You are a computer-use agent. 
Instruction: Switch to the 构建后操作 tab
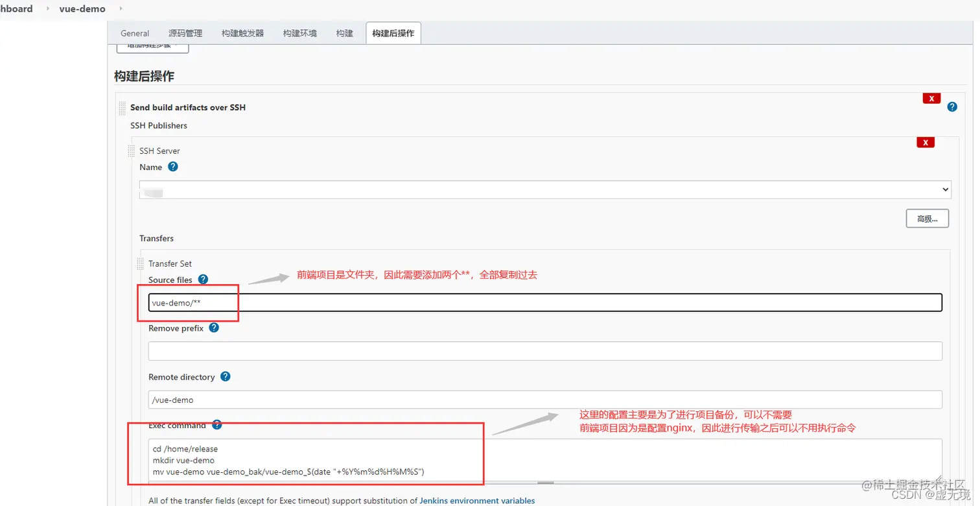[393, 33]
